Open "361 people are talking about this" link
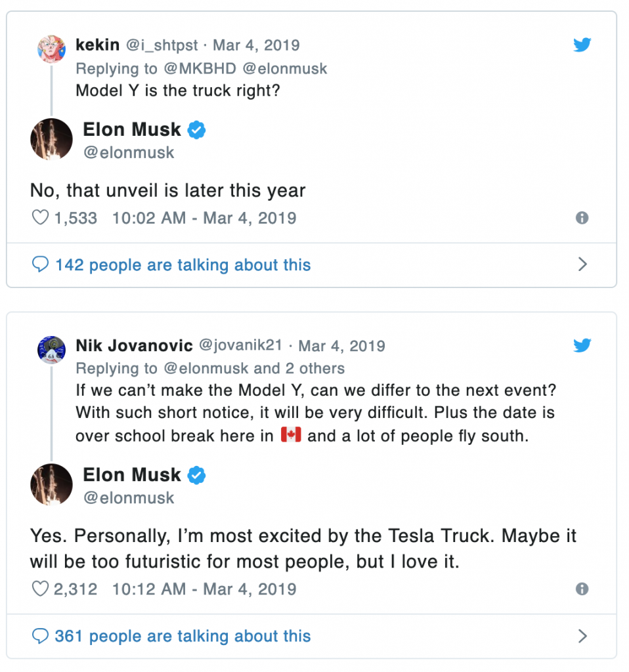 (183, 636)
